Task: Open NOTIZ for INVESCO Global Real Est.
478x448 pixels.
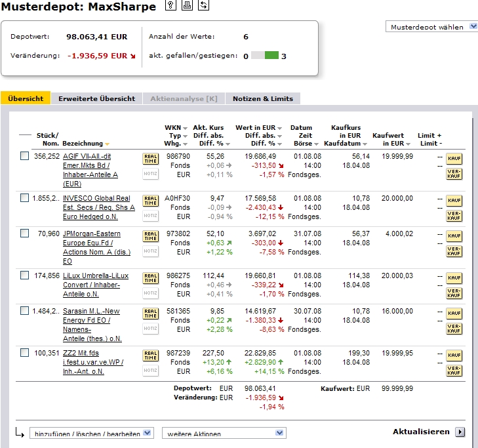Action: click(151, 214)
